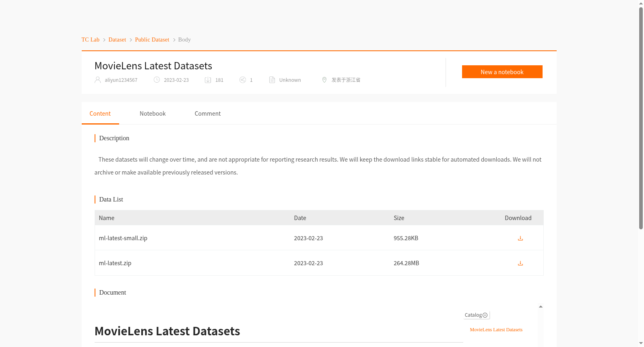Open the Content tab

(x=100, y=114)
